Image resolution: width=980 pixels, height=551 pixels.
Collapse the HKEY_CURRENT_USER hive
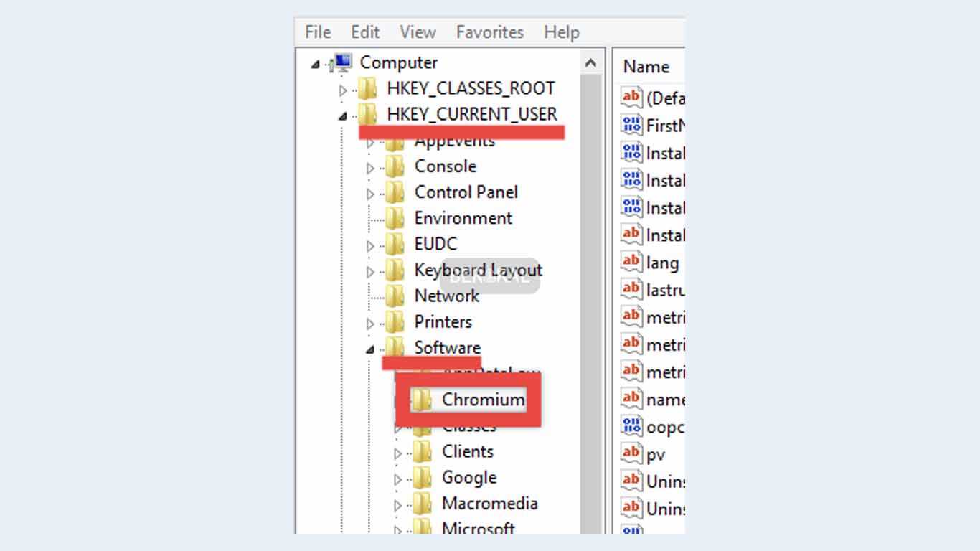[x=342, y=116]
